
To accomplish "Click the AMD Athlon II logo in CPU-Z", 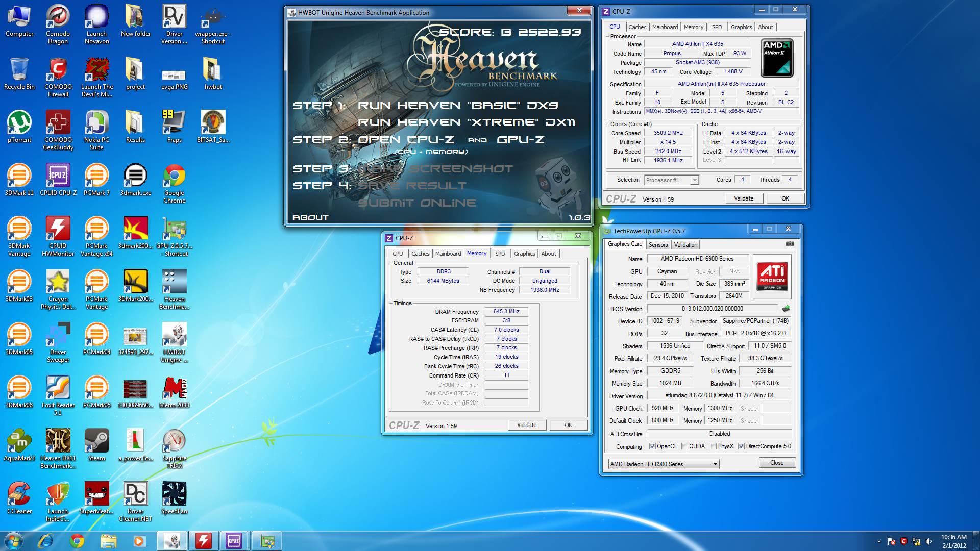I will 777,58.
